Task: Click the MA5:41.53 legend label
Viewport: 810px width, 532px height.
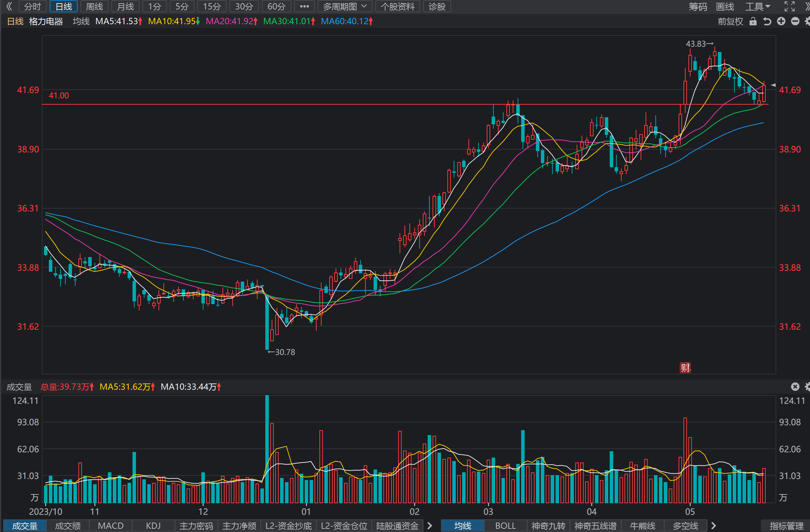Action: click(x=119, y=21)
